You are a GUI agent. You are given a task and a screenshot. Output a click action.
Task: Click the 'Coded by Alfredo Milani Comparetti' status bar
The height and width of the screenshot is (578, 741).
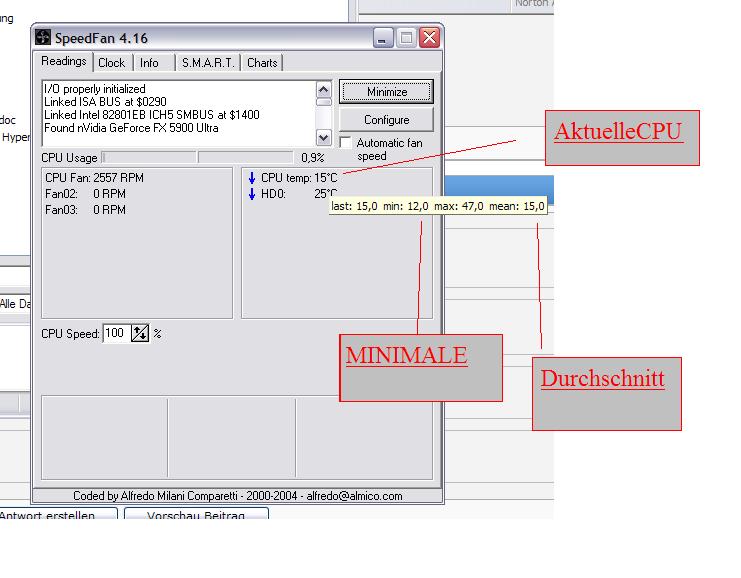(238, 496)
